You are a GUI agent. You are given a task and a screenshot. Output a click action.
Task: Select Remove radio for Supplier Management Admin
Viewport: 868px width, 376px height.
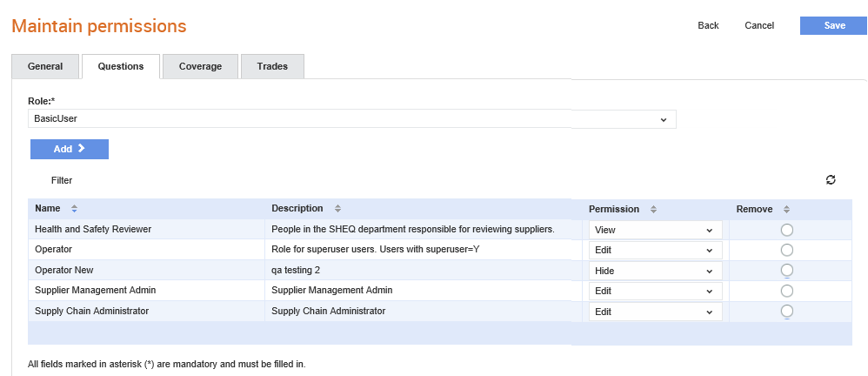pyautogui.click(x=786, y=291)
